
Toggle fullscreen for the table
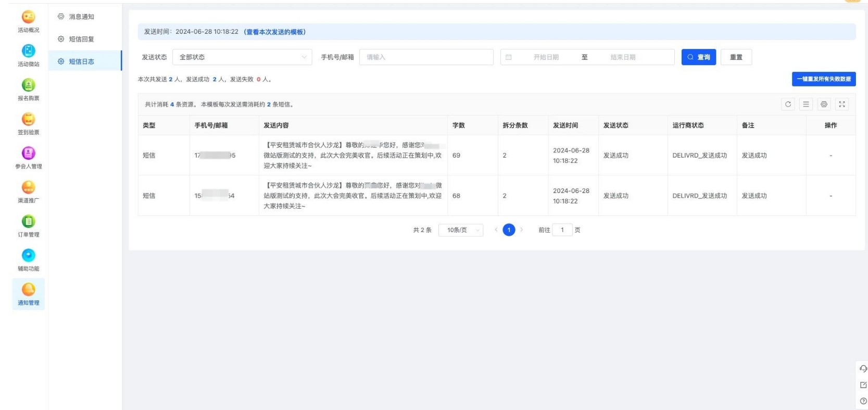pyautogui.click(x=841, y=105)
